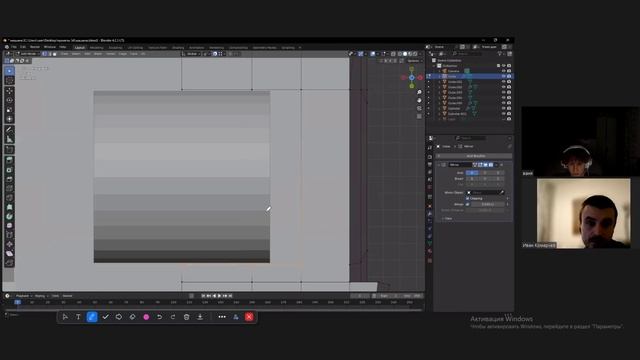Select the Spin tool
640x360 pixels.
(x=9, y=216)
